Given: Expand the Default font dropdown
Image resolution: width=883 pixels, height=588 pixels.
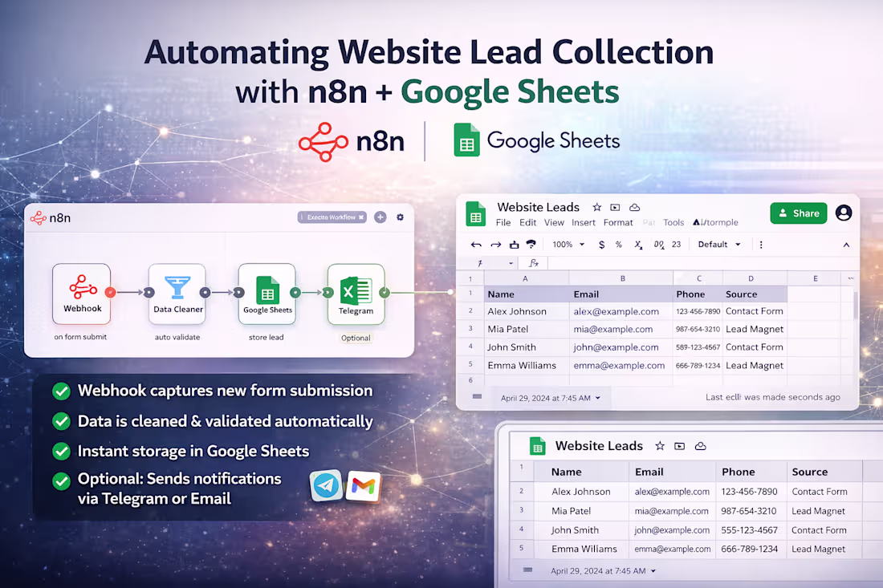Looking at the screenshot, I should pyautogui.click(x=717, y=244).
